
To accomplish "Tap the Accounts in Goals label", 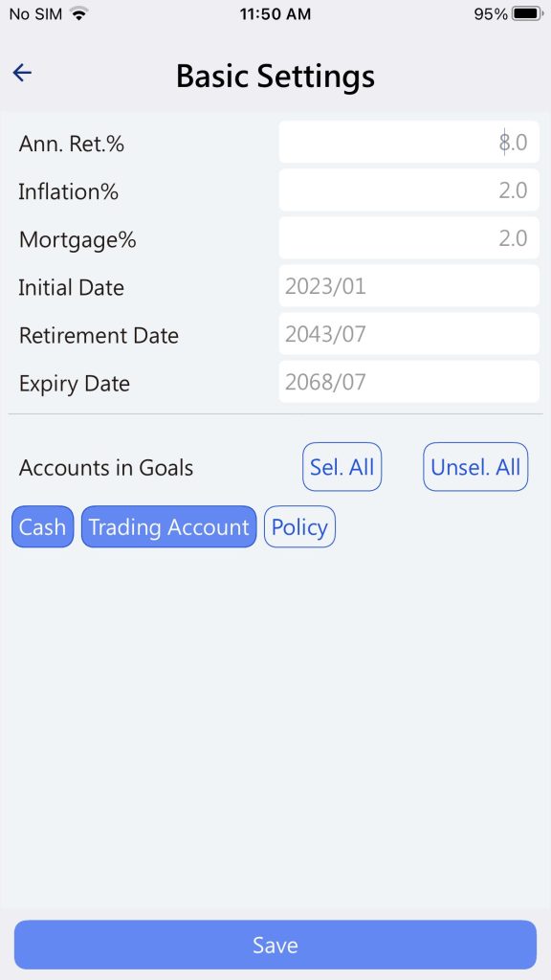I will [x=106, y=467].
